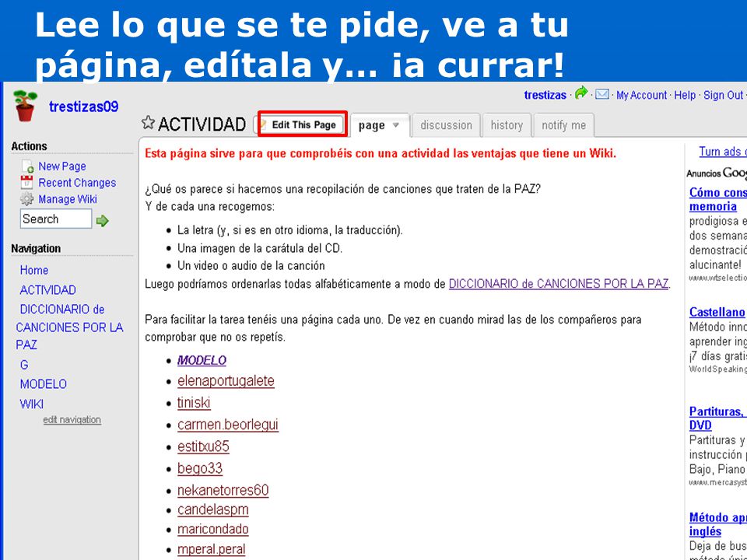This screenshot has width=747, height=560.
Task: Click the trestizas09 plant pot logo
Action: (x=25, y=106)
